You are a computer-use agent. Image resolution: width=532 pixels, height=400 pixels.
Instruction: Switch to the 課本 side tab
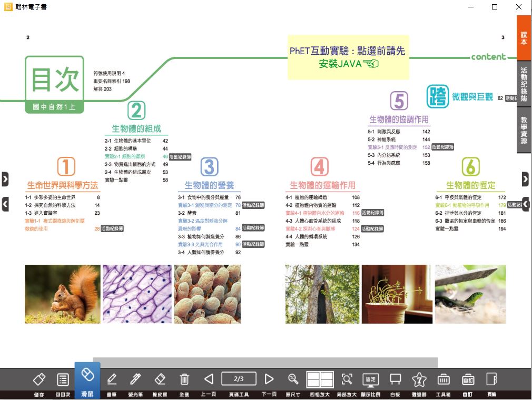coord(524,37)
